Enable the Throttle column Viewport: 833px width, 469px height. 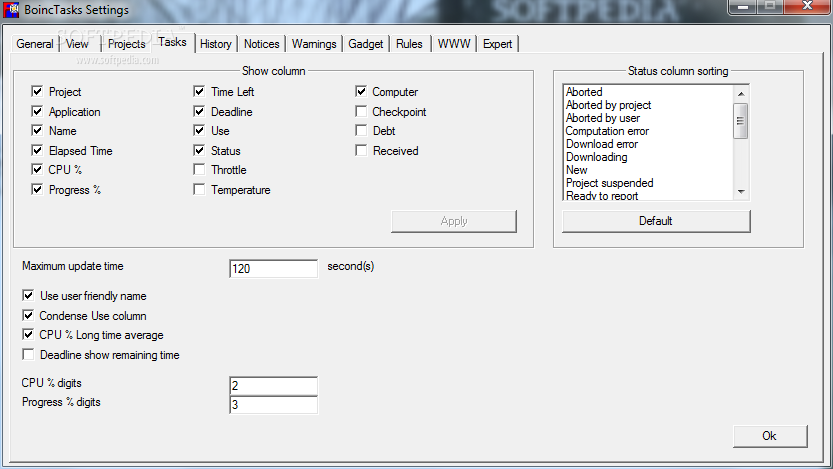pyautogui.click(x=199, y=169)
